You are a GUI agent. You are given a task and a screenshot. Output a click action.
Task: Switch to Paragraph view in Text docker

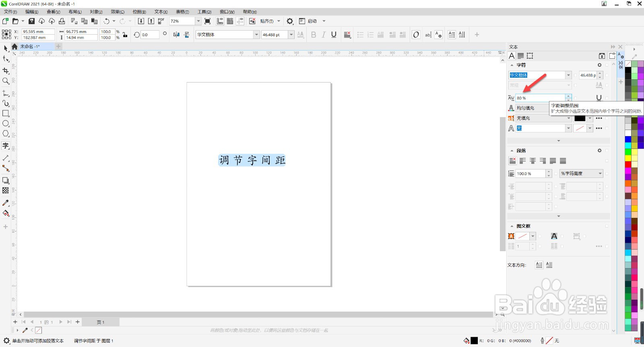pos(521,56)
